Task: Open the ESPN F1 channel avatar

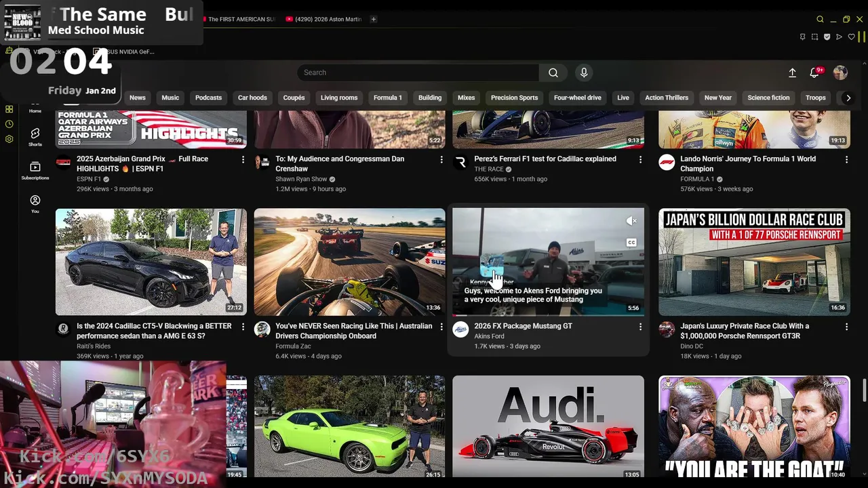Action: [63, 162]
